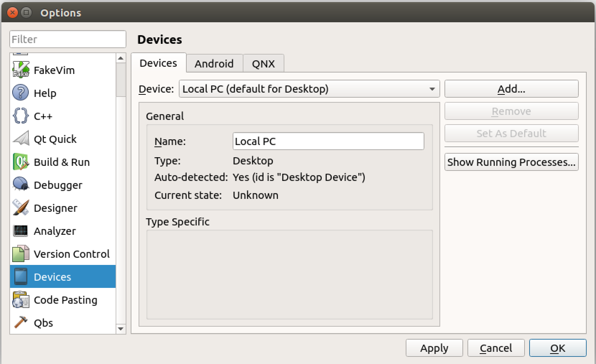The height and width of the screenshot is (364, 596).
Task: Select the Build & Run label
Action: click(62, 162)
